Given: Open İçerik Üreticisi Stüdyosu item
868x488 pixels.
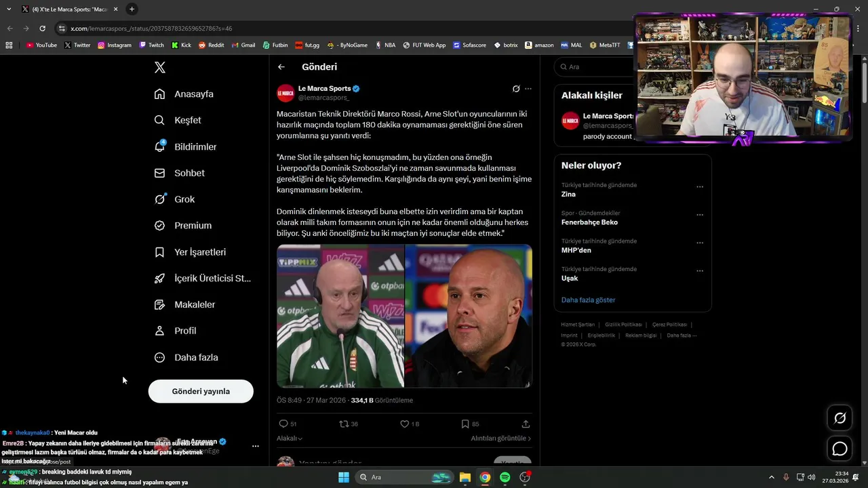Looking at the screenshot, I should (x=202, y=278).
